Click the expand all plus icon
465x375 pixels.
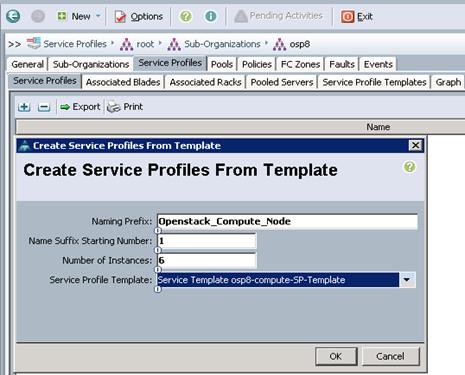click(x=24, y=107)
